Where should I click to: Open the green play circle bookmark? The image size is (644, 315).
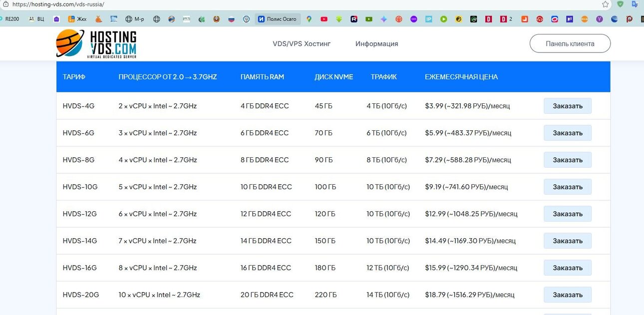[x=443, y=19]
